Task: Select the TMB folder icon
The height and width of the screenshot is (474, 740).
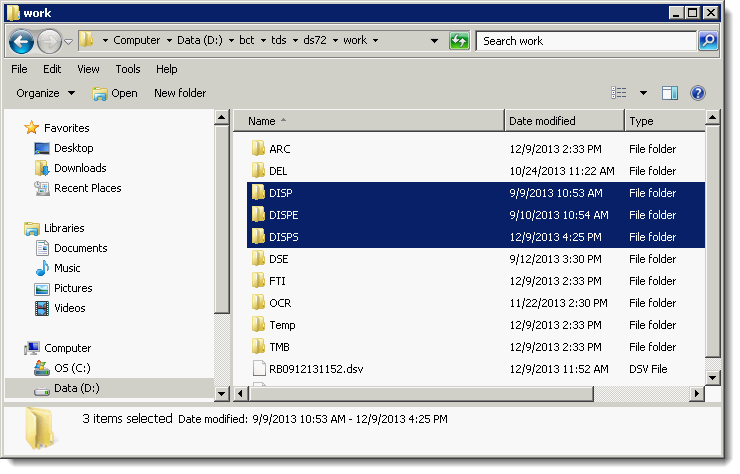Action: 258,347
